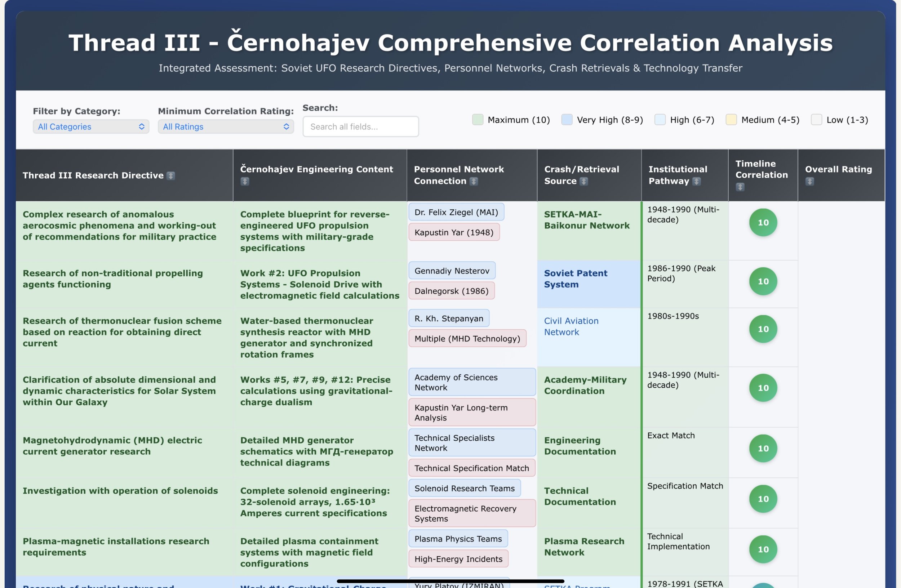Image resolution: width=901 pixels, height=588 pixels.
Task: Click into Search all fields box
Action: [360, 127]
